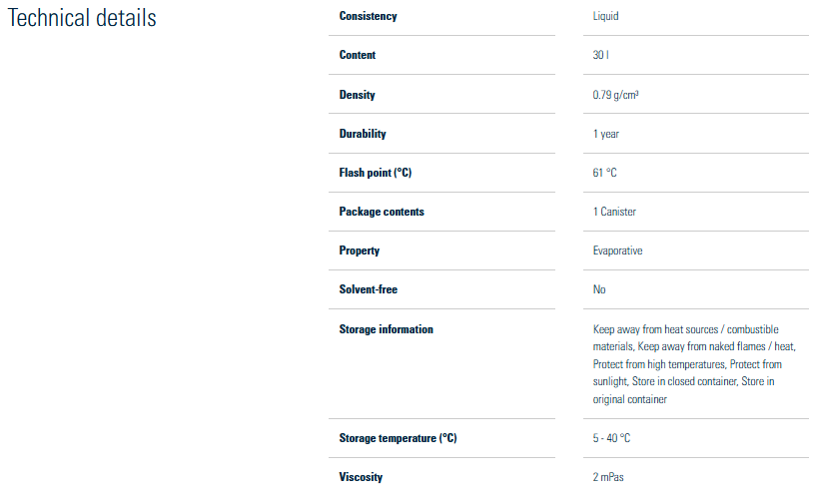824x504 pixels.
Task: Click the Technical details heading
Action: [82, 19]
